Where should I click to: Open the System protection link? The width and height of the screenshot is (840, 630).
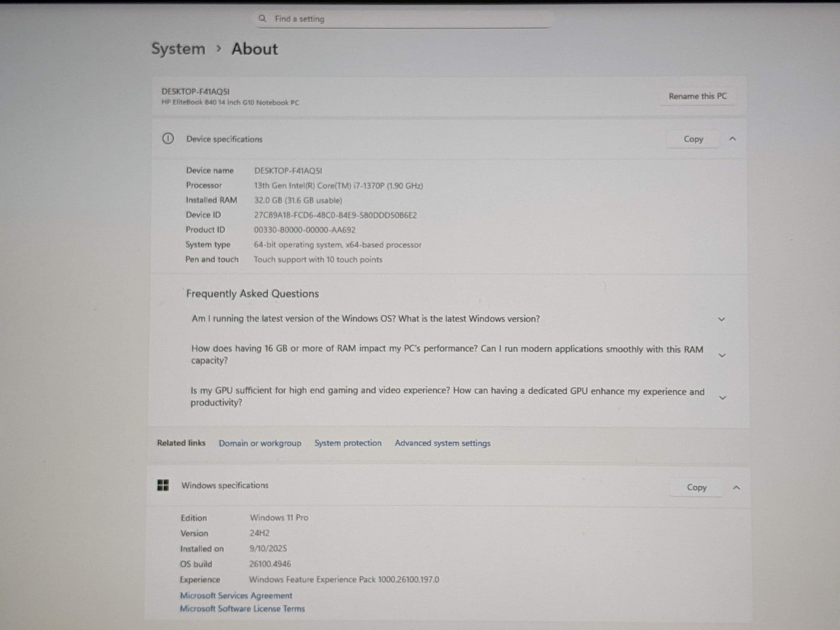(x=348, y=443)
